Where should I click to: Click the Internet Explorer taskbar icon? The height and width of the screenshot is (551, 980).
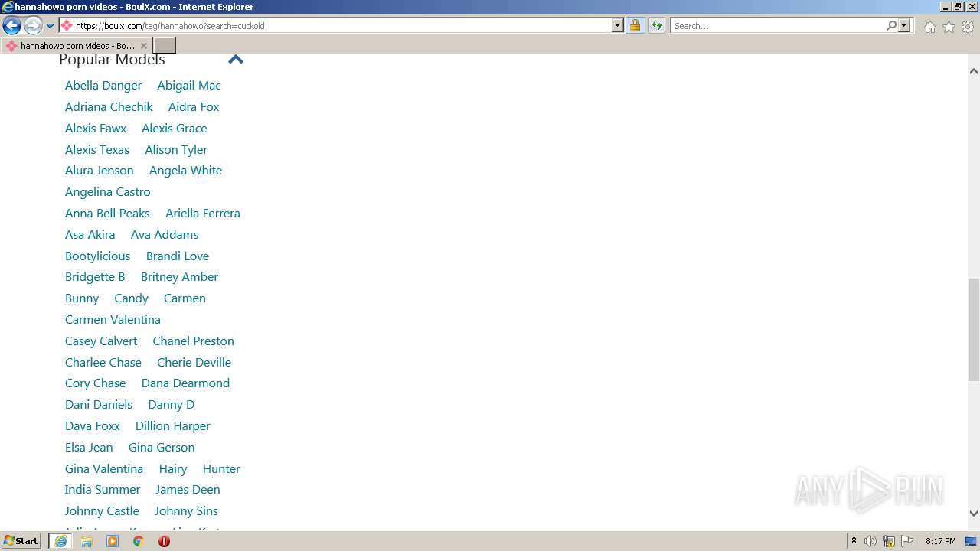[x=60, y=541]
